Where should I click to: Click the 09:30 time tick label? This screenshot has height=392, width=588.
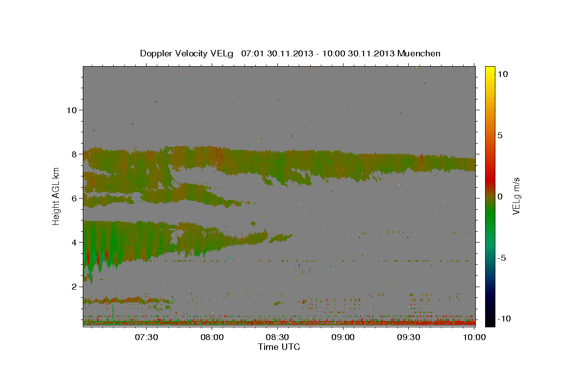pos(409,337)
